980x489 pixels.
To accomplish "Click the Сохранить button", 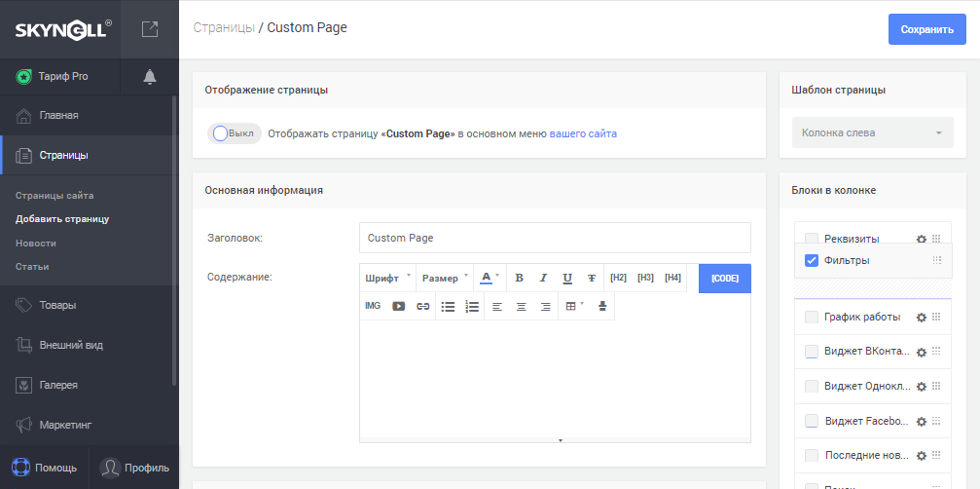I will (x=926, y=29).
